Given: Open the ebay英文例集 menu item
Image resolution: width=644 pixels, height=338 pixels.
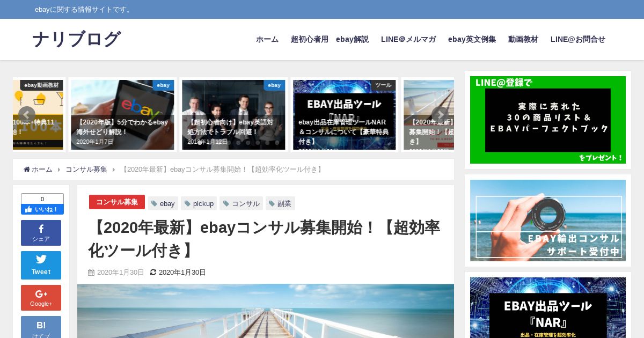Looking at the screenshot, I should [472, 39].
